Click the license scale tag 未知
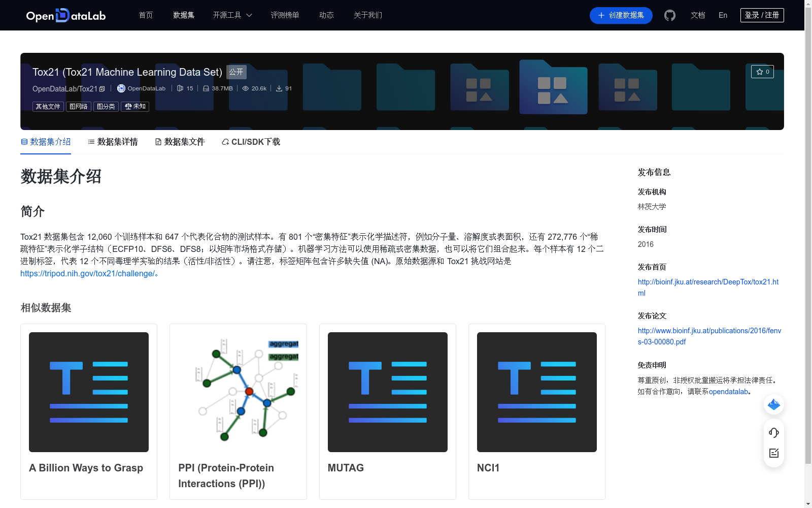The width and height of the screenshot is (812, 508). (135, 107)
